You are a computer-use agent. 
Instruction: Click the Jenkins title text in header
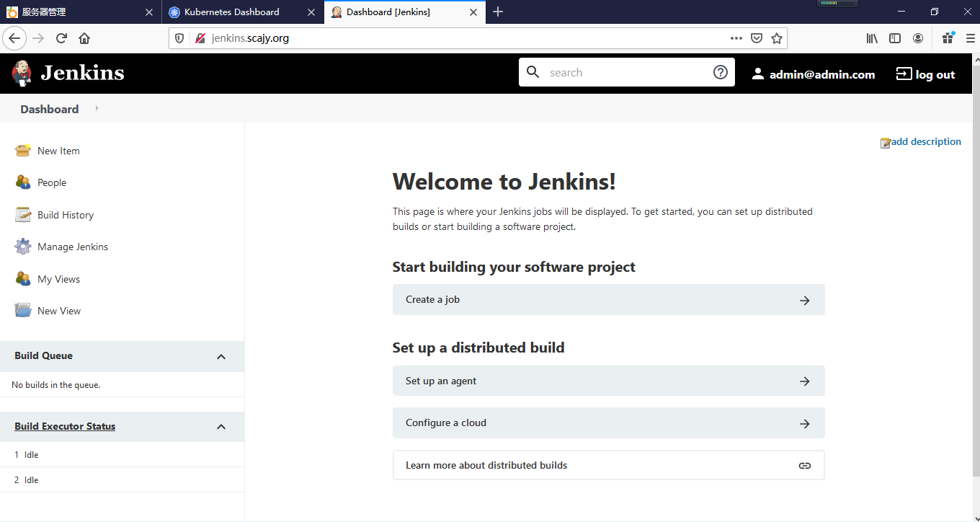[x=82, y=73]
